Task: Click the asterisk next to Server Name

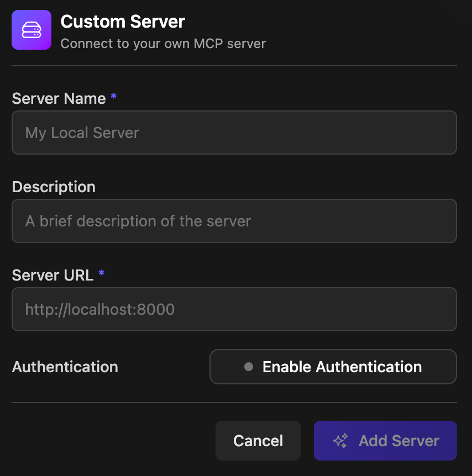Action: 113,97
